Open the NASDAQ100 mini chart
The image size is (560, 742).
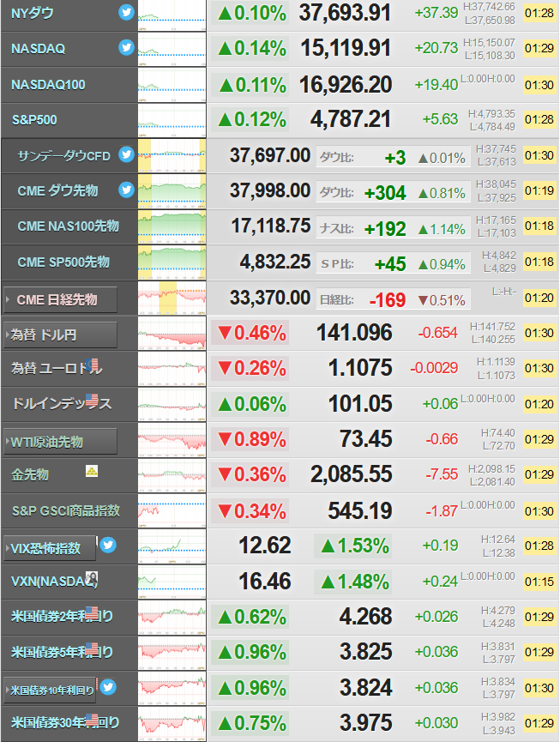(x=172, y=85)
